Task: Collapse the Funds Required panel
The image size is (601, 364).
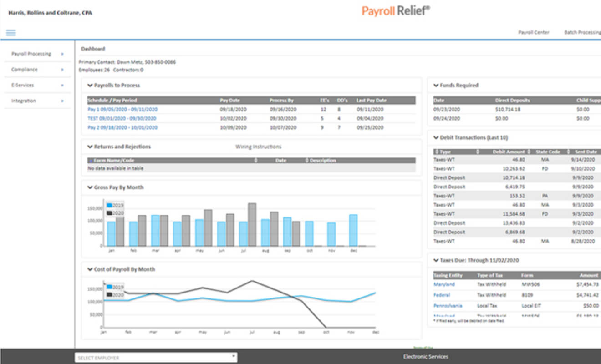Action: click(x=436, y=85)
